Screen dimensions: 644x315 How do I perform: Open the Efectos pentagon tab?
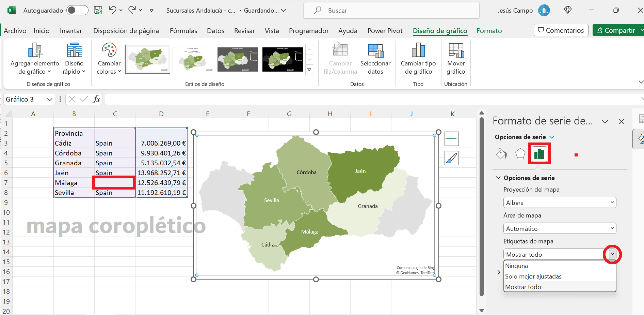(x=520, y=154)
